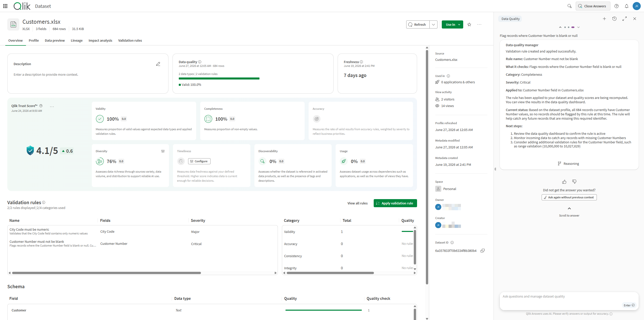Open the Impact analysis tab
This screenshot has width=644, height=320.
[100, 40]
